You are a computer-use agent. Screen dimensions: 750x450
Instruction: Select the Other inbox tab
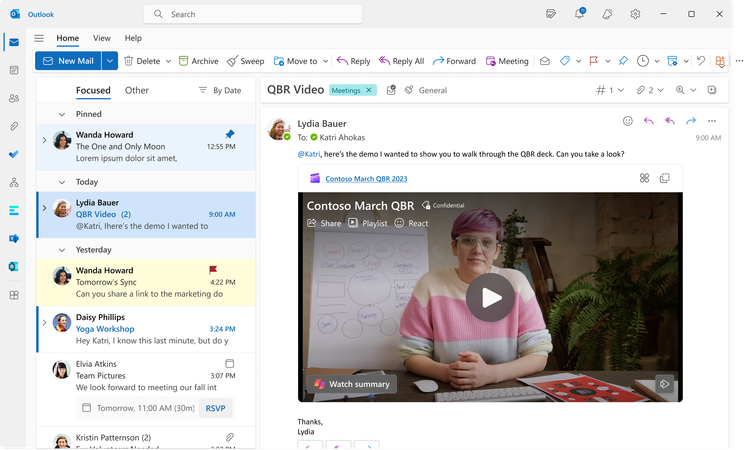[x=137, y=90]
